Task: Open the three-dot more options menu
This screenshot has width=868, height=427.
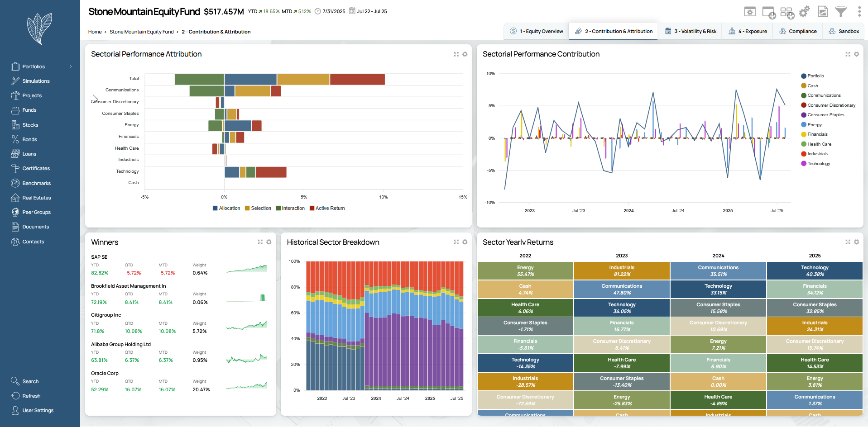Action: click(859, 12)
